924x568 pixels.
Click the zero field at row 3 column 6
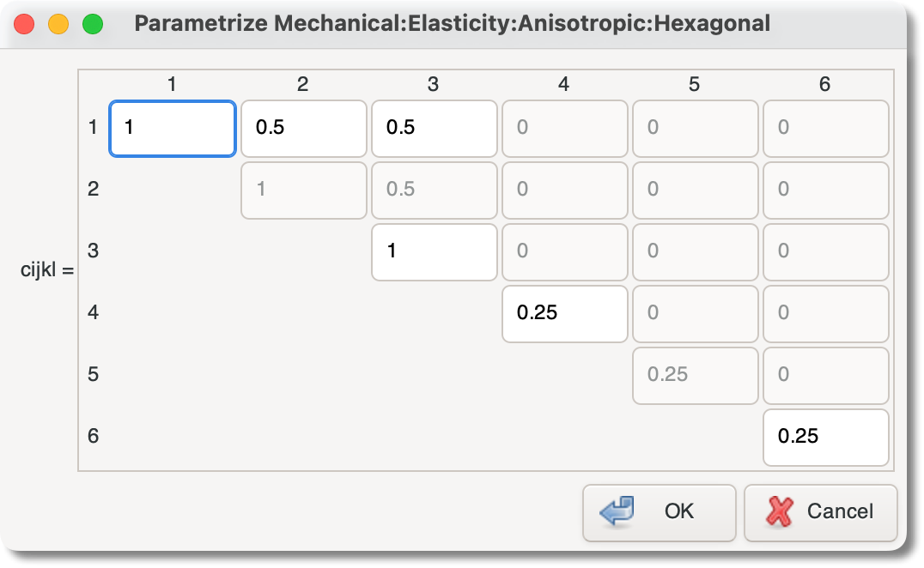[825, 251]
